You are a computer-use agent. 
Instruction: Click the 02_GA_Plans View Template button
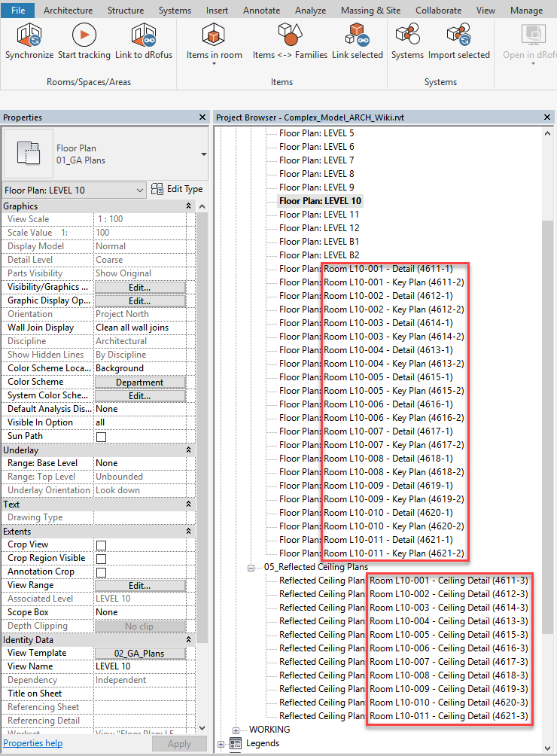(139, 654)
